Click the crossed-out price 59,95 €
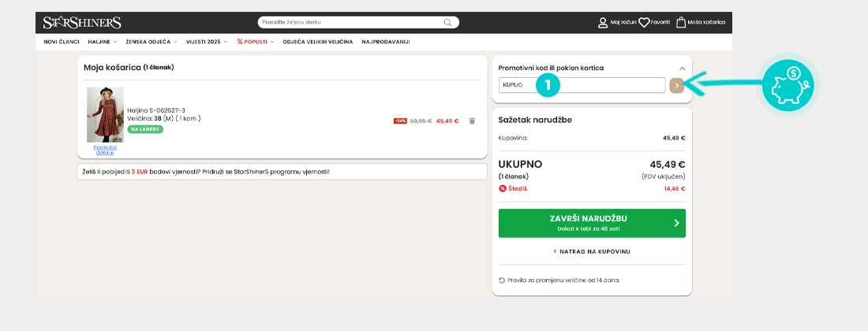Viewport: 868px width, 331px height. click(x=421, y=121)
